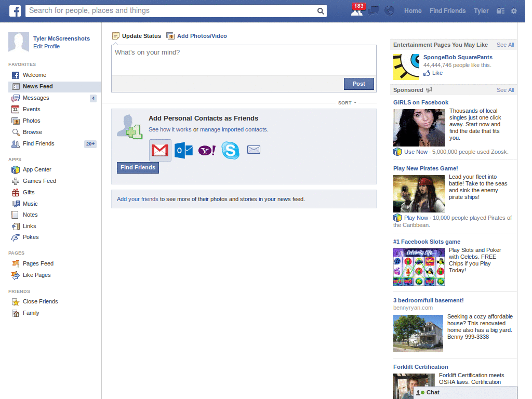The width and height of the screenshot is (532, 399).
Task: Open GIRLS on Facebook ad title
Action: pos(421,102)
